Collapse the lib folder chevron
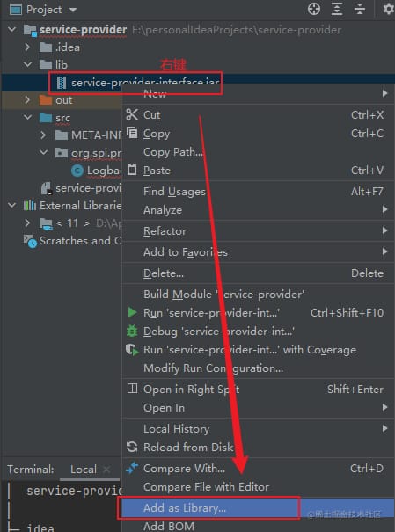 tap(28, 64)
